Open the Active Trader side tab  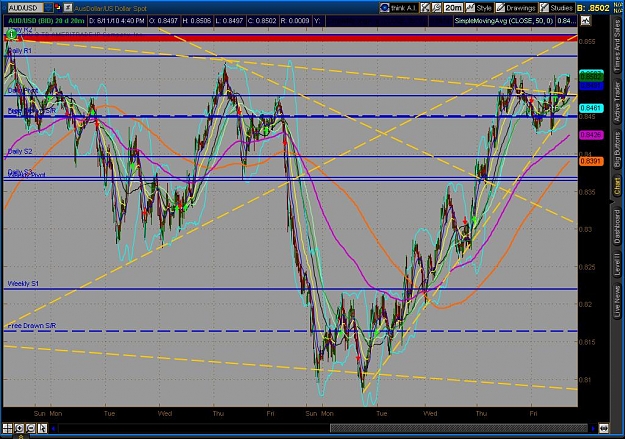pyautogui.click(x=618, y=101)
